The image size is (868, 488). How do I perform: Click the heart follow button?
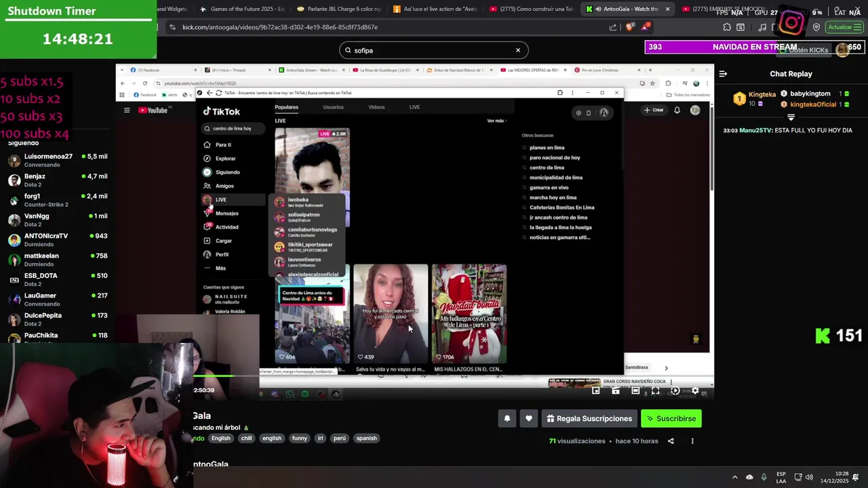pyautogui.click(x=529, y=418)
